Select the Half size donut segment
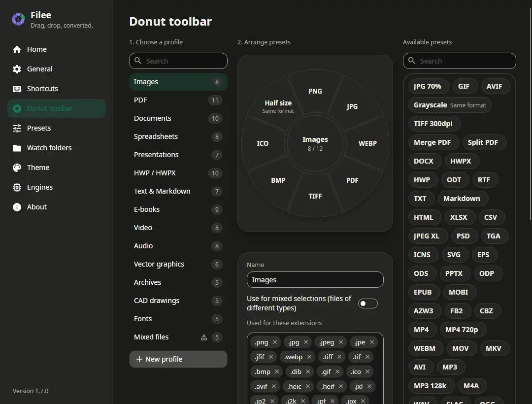 [278, 106]
